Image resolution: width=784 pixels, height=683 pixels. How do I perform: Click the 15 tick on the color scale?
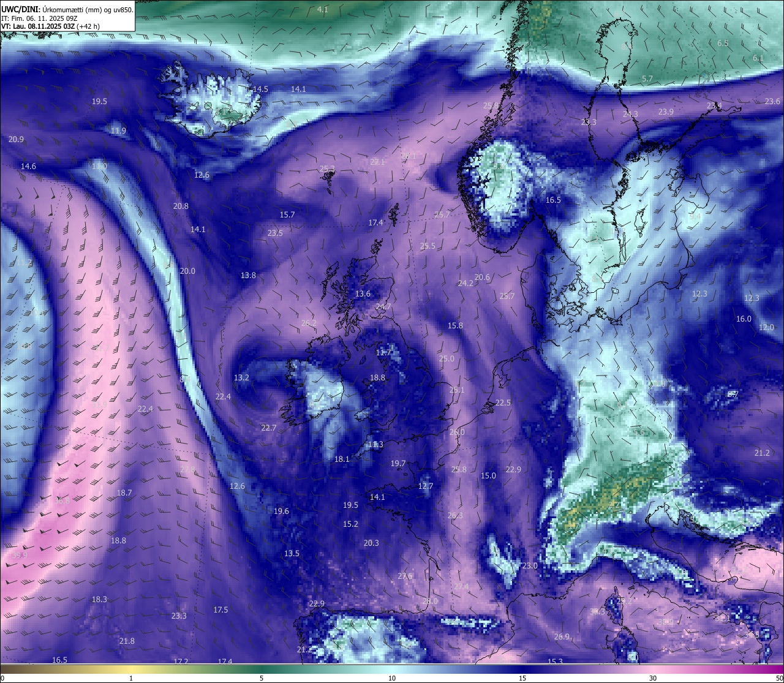pos(522,678)
